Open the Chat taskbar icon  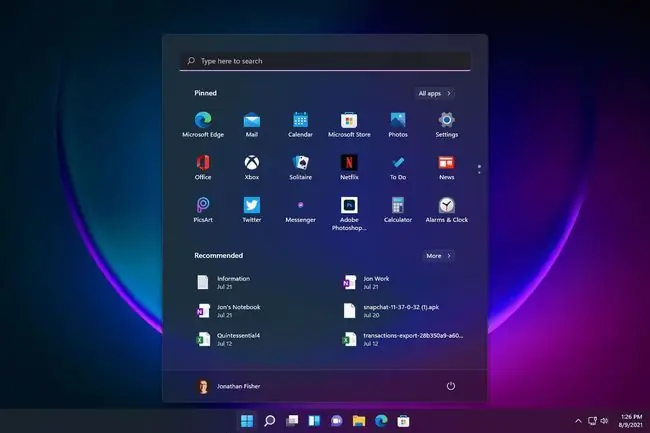click(x=337, y=421)
